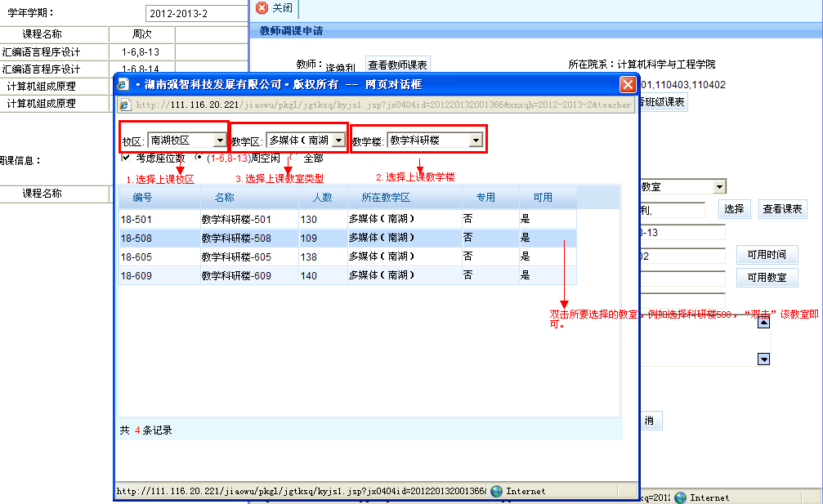
Task: Close the dialog with the red X button
Action: 627,84
